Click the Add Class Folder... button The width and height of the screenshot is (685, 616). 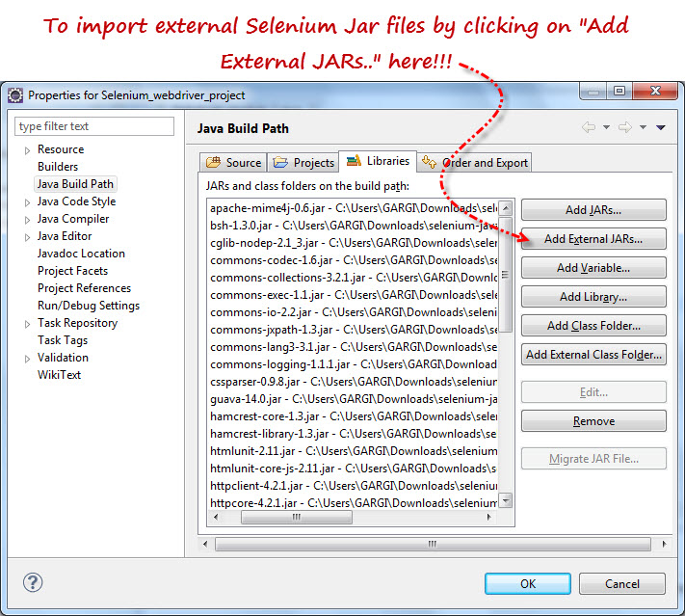click(x=593, y=325)
